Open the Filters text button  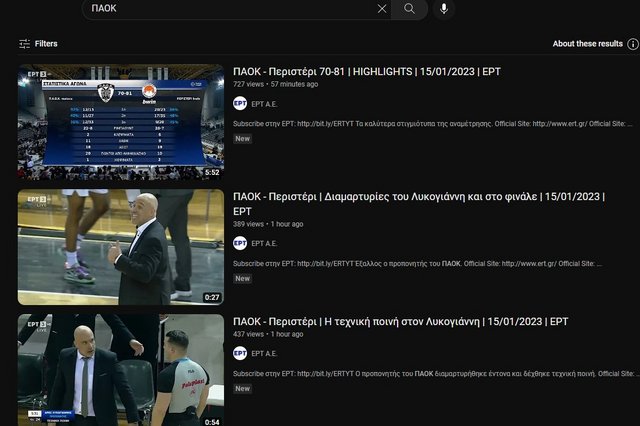click(x=46, y=44)
